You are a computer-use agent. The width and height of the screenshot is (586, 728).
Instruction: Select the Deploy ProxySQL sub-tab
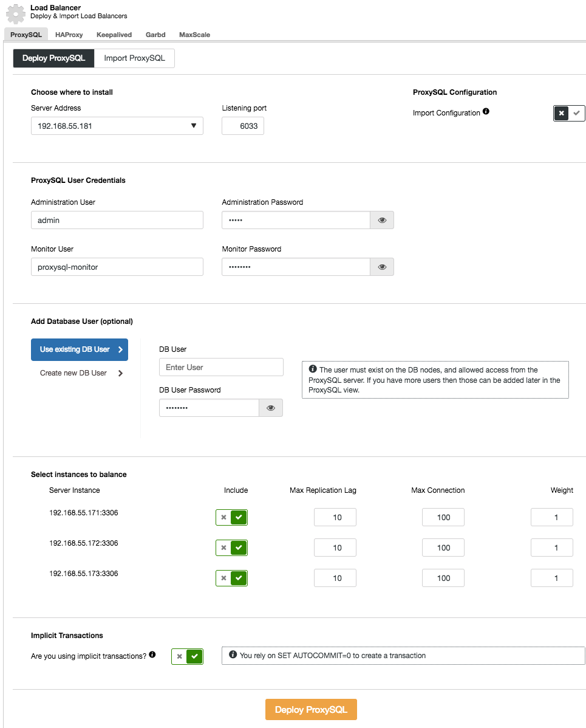[54, 58]
